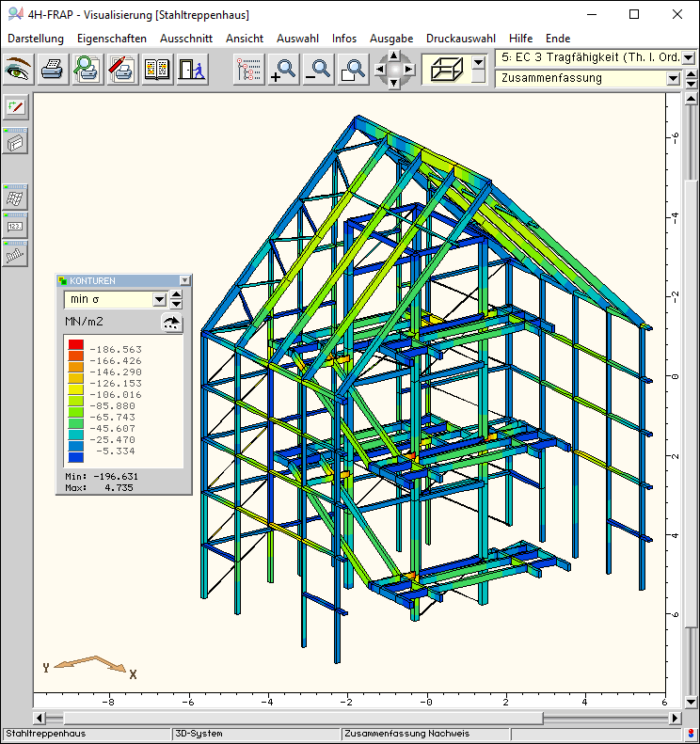Open the Druckauswahl menu
The width and height of the screenshot is (700, 744).
(460, 39)
